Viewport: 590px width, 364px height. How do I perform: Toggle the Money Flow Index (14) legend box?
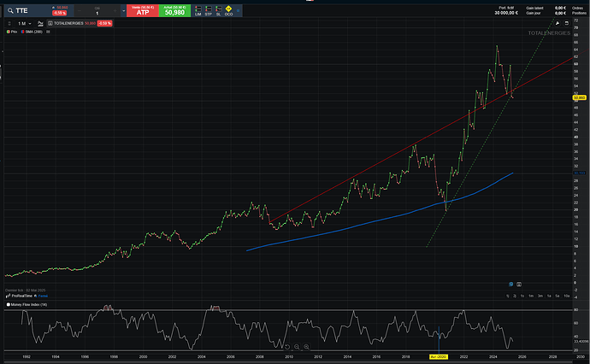point(9,304)
